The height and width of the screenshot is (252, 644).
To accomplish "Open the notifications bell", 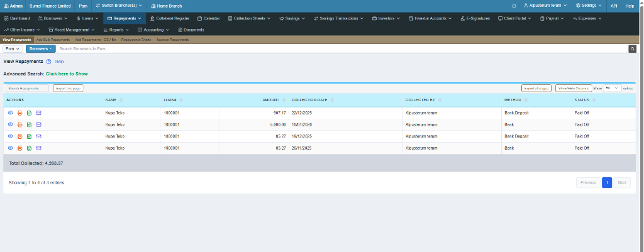I will point(514,6).
